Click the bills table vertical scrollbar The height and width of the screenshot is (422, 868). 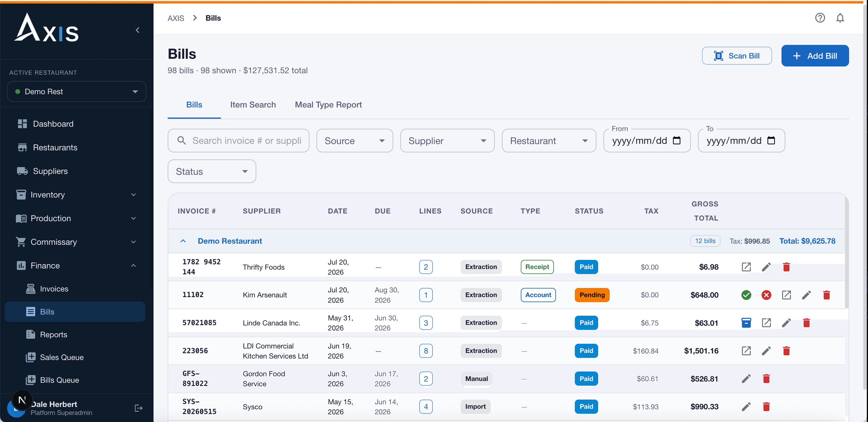tap(846, 253)
